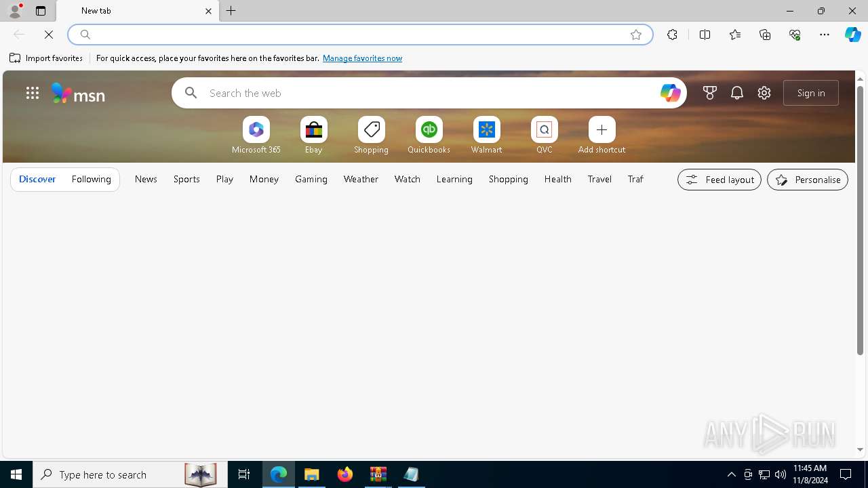Open the Copilot sidebar icon
Screen dimensions: 868x488
853,35
